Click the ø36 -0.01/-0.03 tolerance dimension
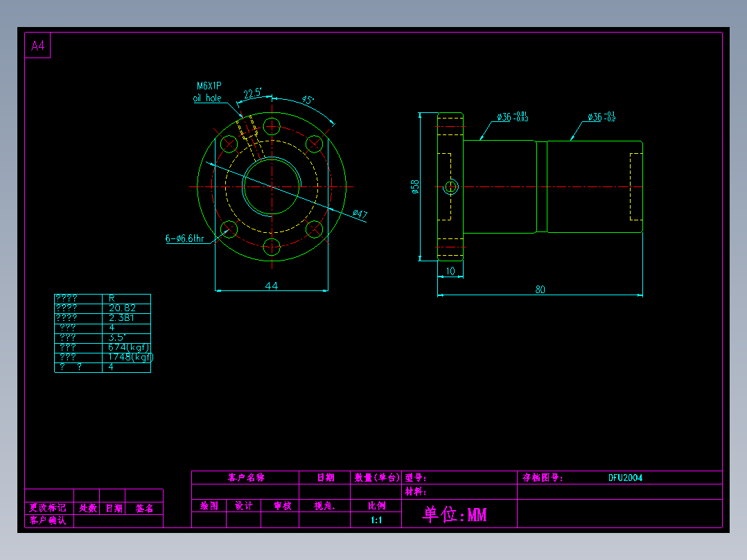This screenshot has width=747, height=560. click(x=512, y=116)
